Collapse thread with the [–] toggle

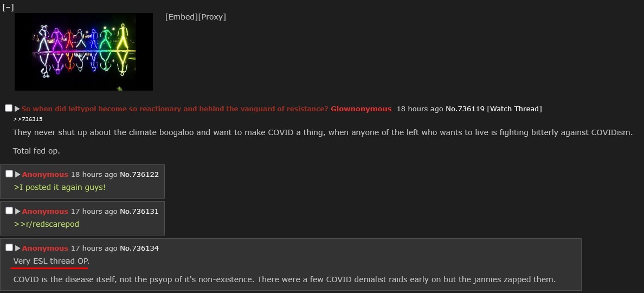(8, 7)
